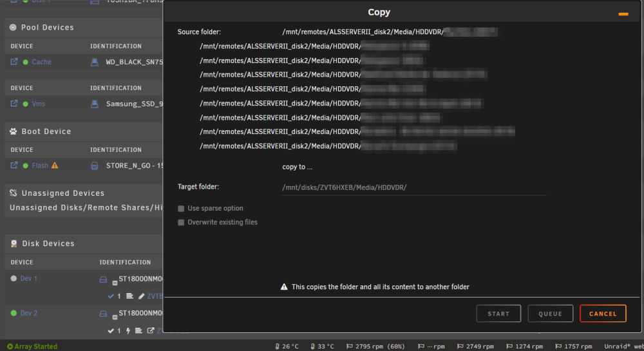Click the Array Started status indicator
Screen dimensions: 644x351
pos(32,346)
